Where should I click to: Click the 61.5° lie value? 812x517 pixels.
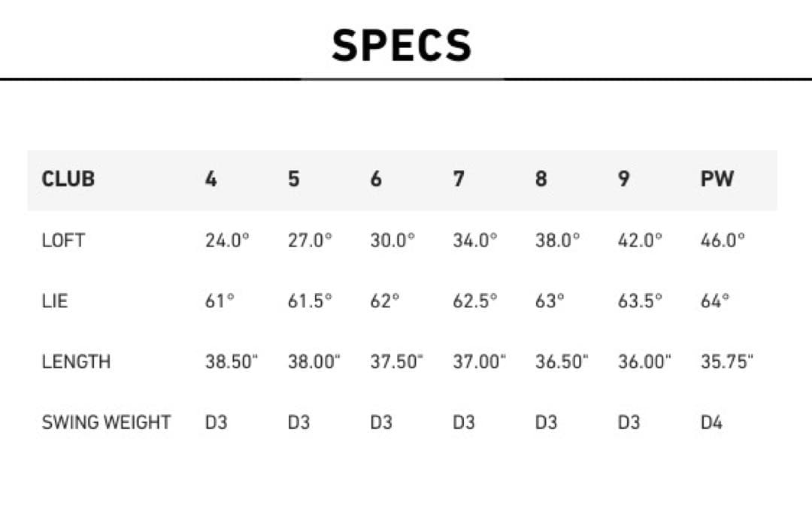click(310, 301)
